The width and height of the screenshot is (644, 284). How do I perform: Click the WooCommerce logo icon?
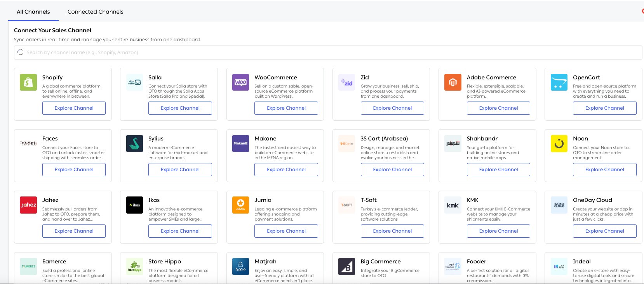[240, 82]
